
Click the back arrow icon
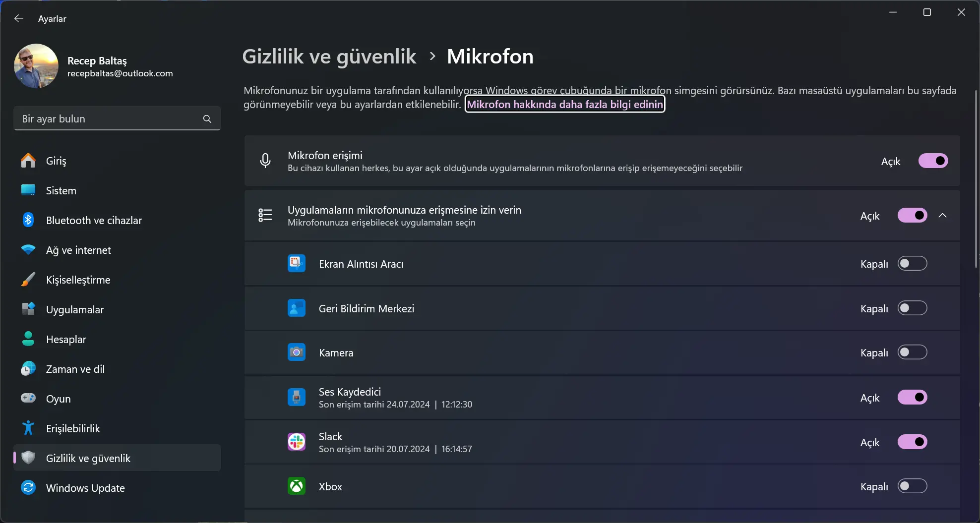coord(19,18)
